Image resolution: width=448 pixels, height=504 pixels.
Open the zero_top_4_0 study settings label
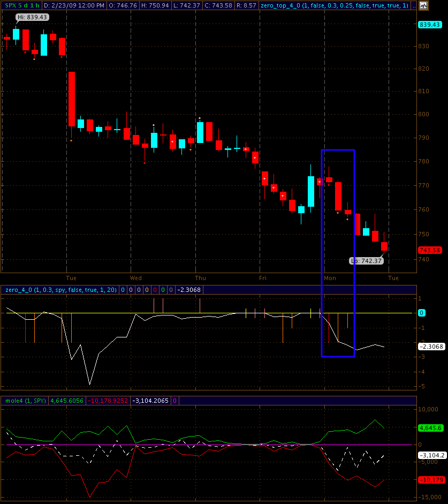click(334, 5)
